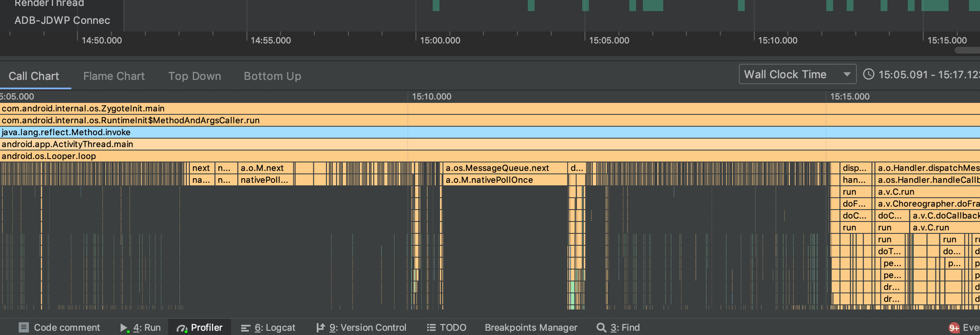Image resolution: width=980 pixels, height=335 pixels.
Task: Switch to the Flame Chart tab
Action: tap(114, 76)
